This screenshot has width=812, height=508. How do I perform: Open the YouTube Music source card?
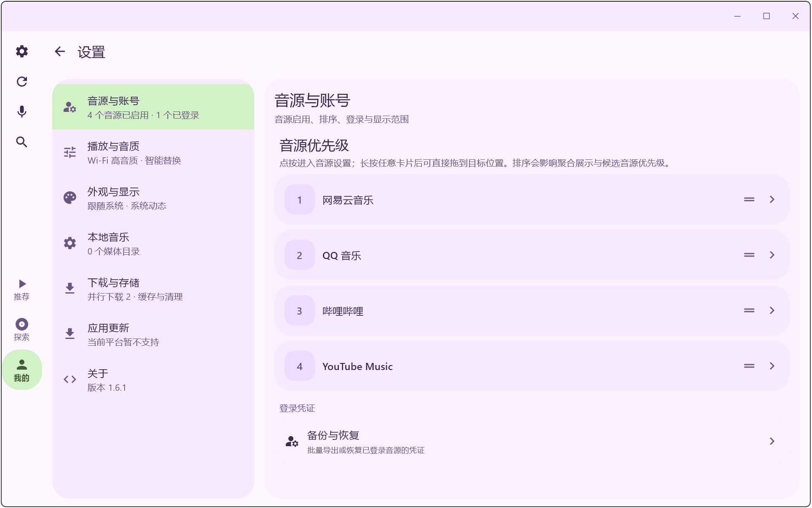coord(532,366)
